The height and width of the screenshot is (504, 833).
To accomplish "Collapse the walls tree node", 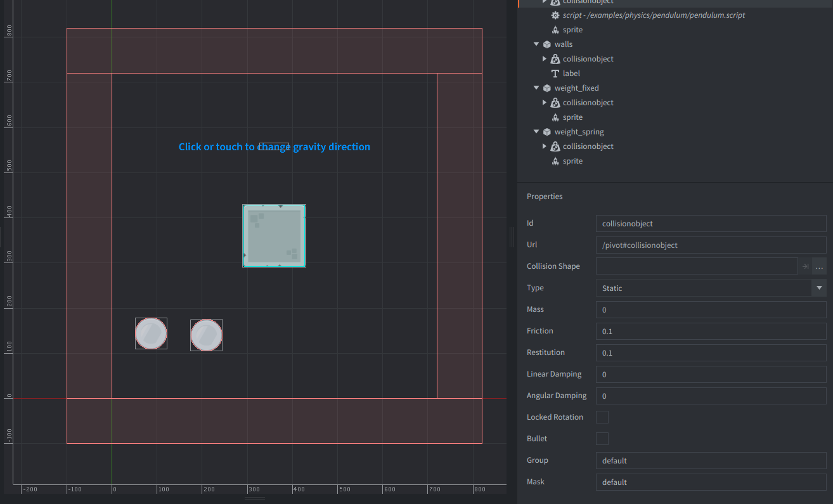I will pos(536,44).
